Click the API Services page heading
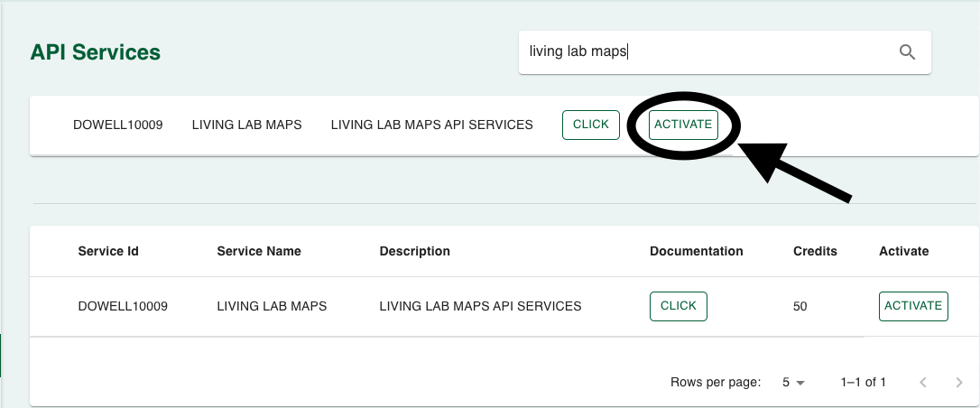Screen dimensions: 980x408 click(x=95, y=52)
